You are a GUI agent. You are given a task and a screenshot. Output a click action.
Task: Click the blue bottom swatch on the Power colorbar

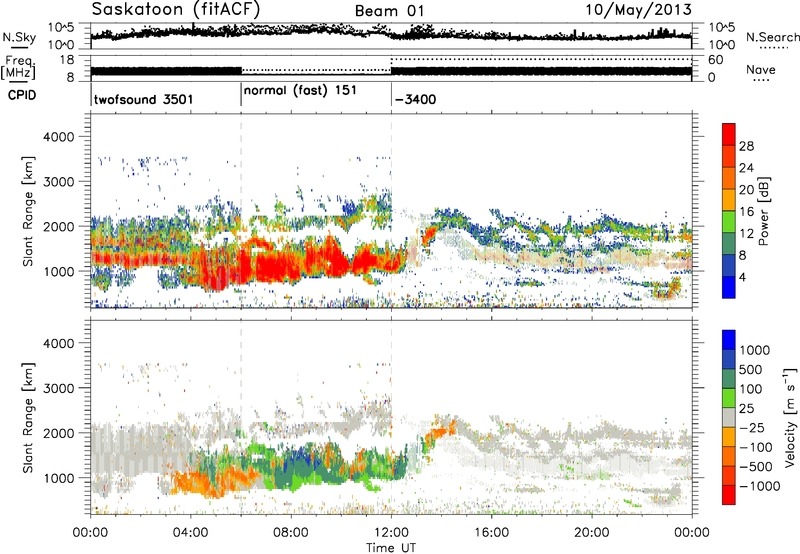(x=729, y=287)
